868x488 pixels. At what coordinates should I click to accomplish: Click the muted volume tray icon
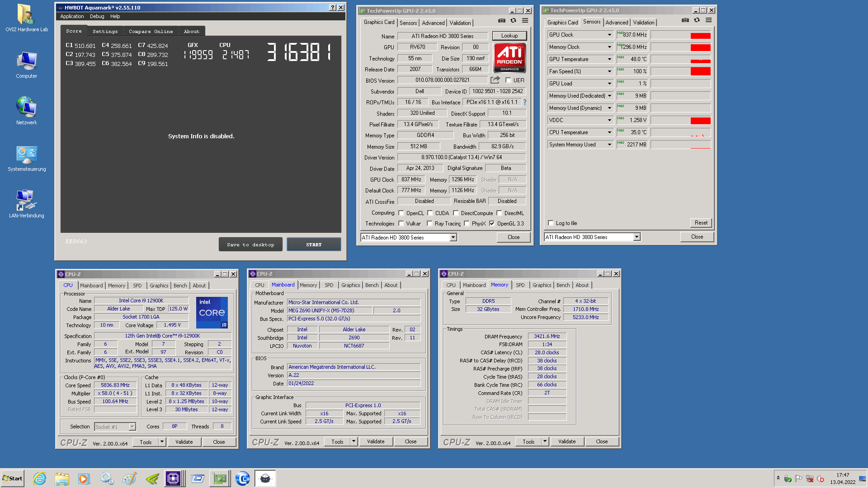[x=821, y=479]
